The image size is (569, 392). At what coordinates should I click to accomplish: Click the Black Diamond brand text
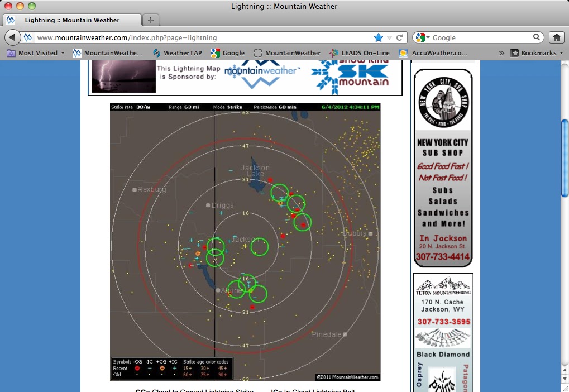point(443,354)
